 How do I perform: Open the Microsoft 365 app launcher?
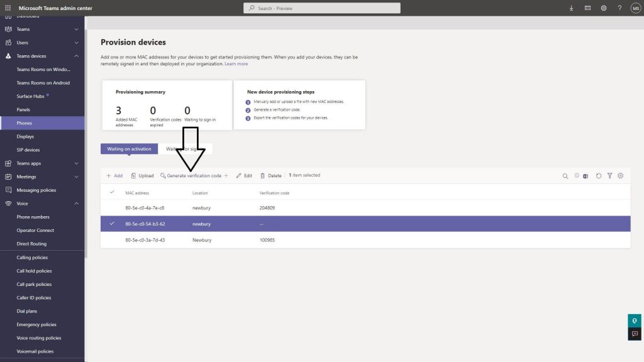pos(7,8)
